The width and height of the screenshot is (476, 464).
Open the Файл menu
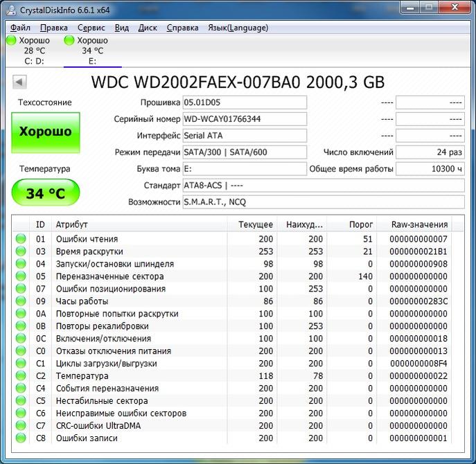click(20, 28)
